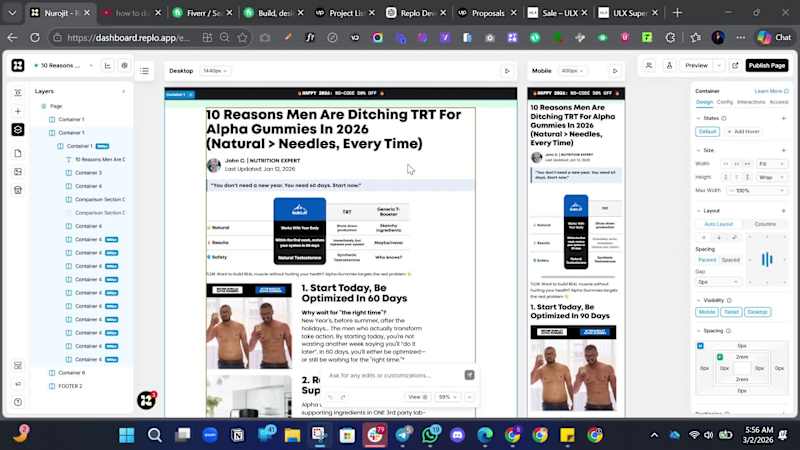Open the add element plus tool
This screenshot has height=450, width=800.
[18, 111]
